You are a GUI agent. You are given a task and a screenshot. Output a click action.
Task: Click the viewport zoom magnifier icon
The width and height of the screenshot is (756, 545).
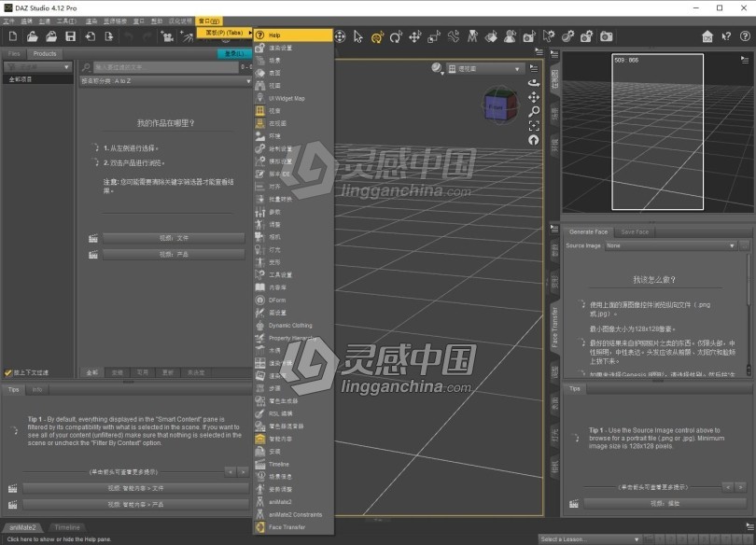pos(534,112)
